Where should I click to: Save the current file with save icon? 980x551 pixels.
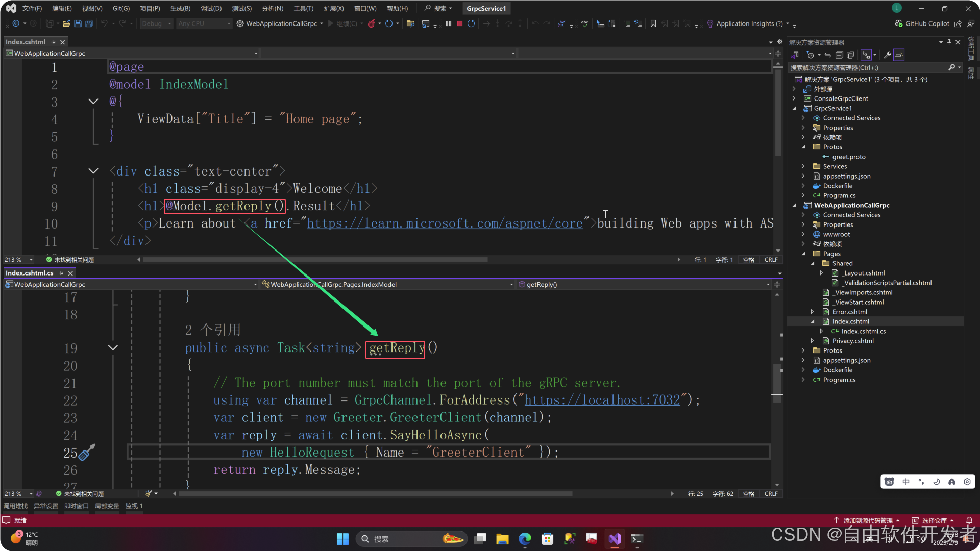tap(78, 23)
